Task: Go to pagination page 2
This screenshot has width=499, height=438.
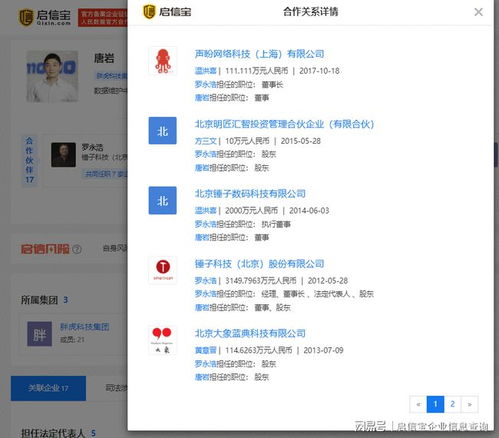Action: pyautogui.click(x=452, y=404)
